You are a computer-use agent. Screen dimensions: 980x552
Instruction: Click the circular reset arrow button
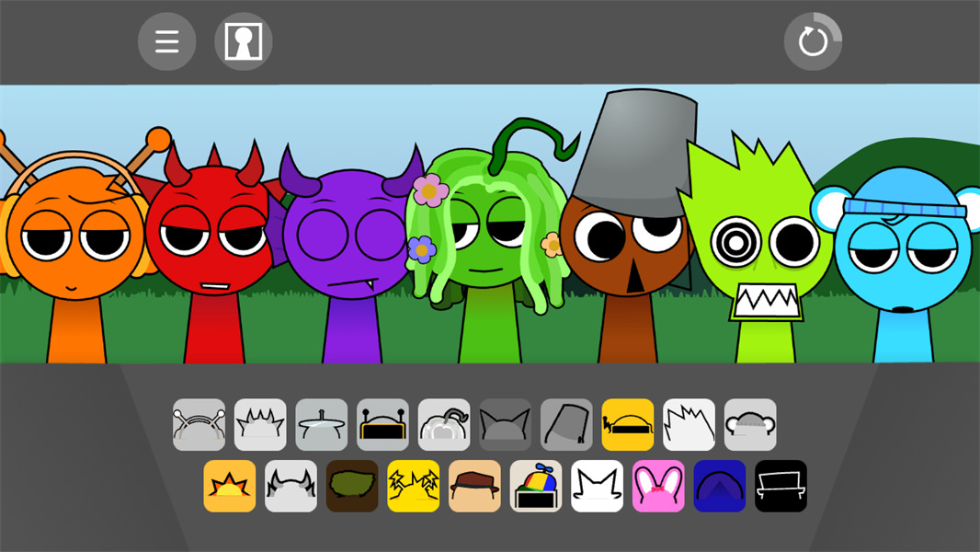(813, 41)
